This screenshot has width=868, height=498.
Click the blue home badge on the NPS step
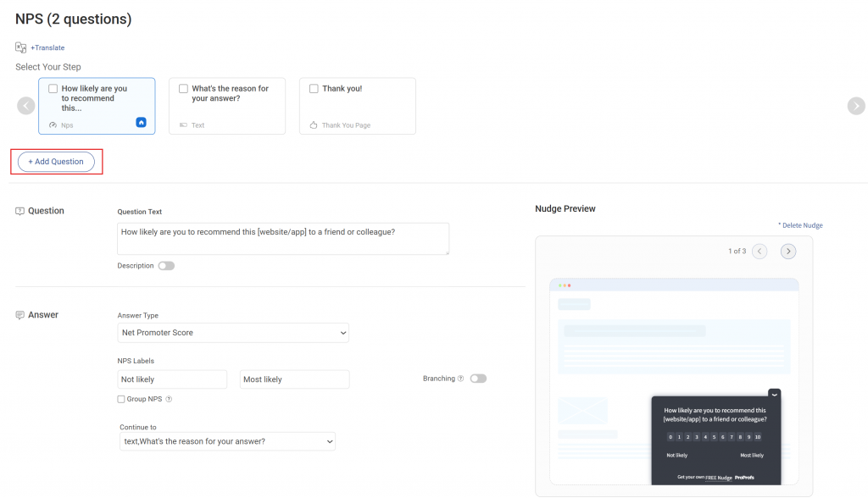141,122
